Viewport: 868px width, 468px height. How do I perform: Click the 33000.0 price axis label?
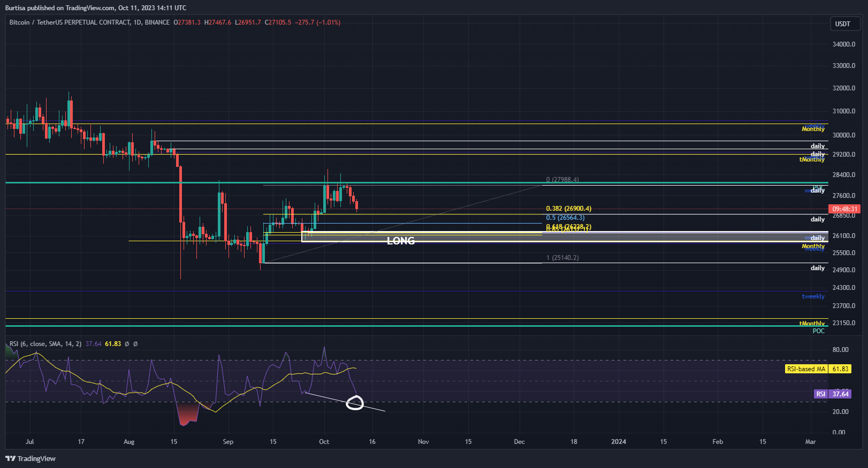pyautogui.click(x=844, y=66)
